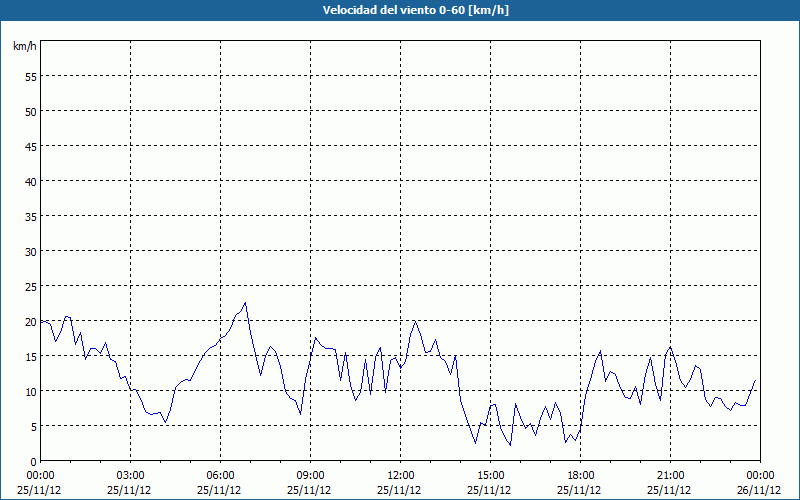Select the 45 y-axis label
Screen dimensions: 800x500
pyautogui.click(x=31, y=146)
